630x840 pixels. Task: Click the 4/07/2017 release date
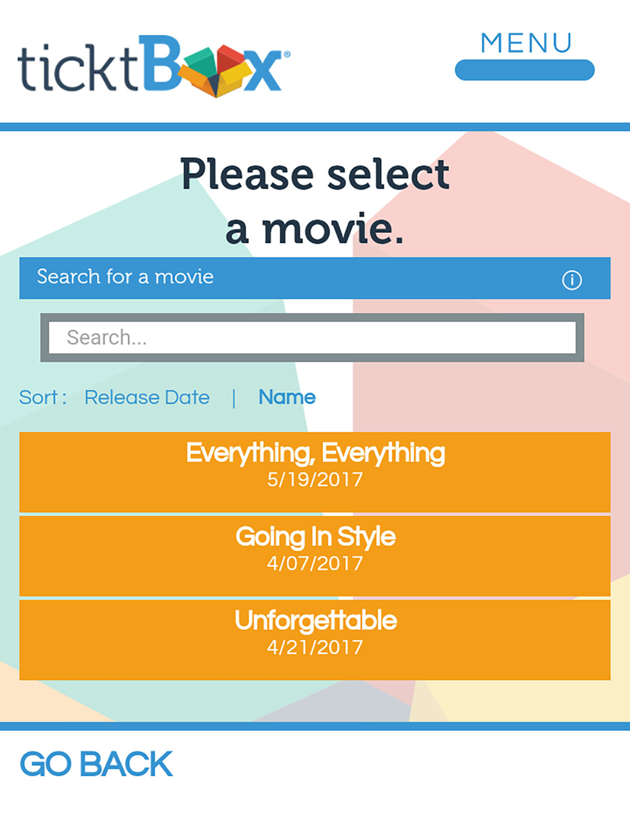[x=315, y=564]
